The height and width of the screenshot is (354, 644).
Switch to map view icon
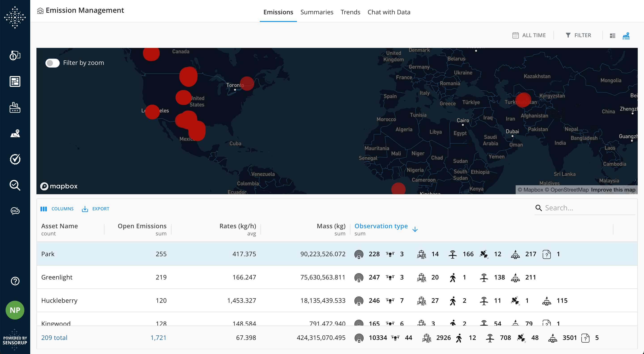(626, 36)
